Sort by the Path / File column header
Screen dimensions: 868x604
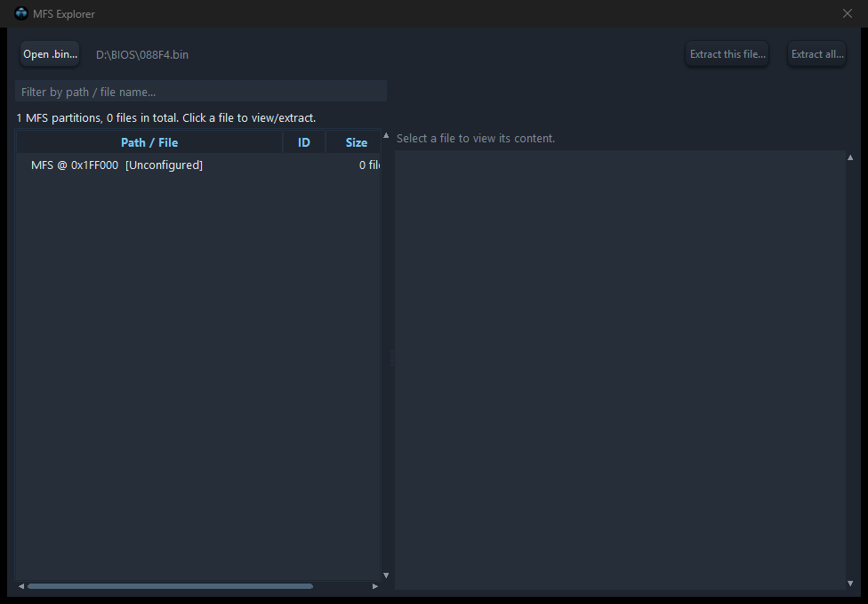(x=149, y=143)
